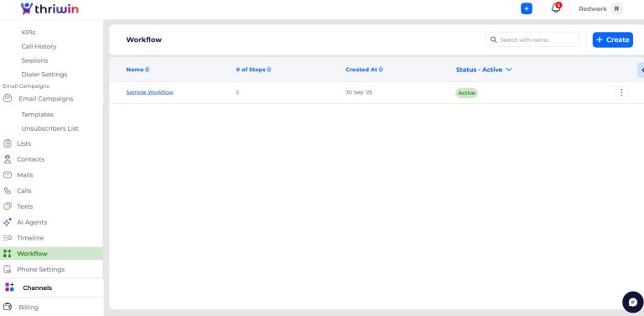Screen dimensions: 644x316
Task: Click the Channels colored squares icon
Action: pos(9,288)
